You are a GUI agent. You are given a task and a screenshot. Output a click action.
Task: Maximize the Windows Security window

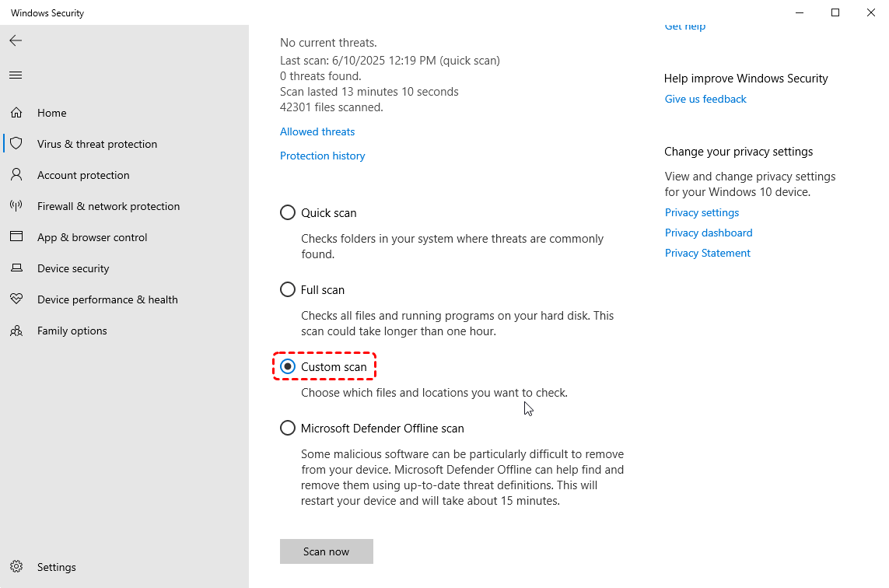835,12
